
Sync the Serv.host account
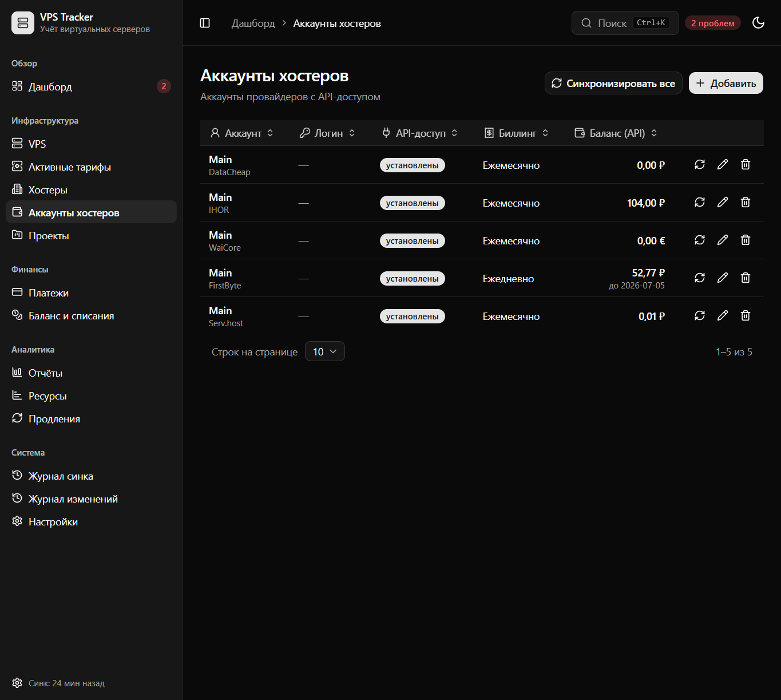tap(700, 315)
